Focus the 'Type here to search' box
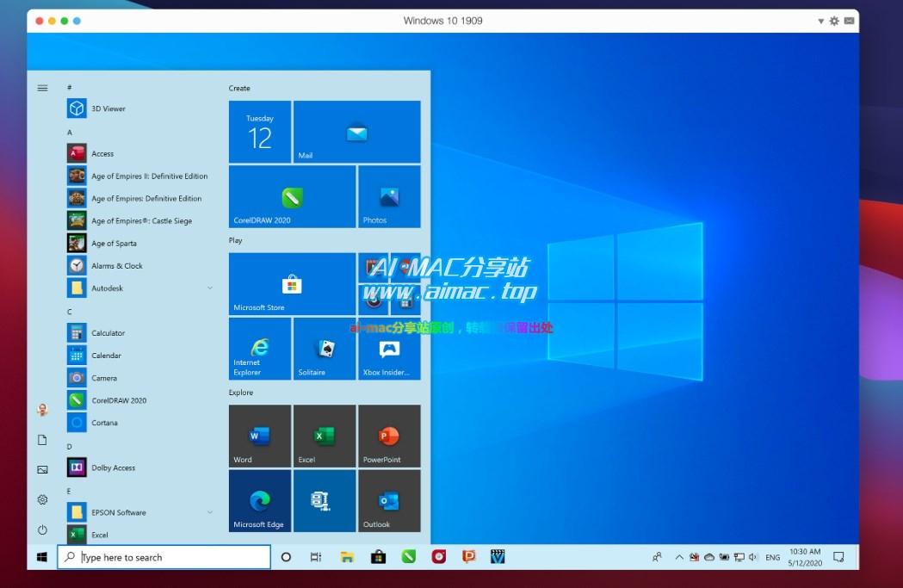The width and height of the screenshot is (903, 588). (x=164, y=557)
